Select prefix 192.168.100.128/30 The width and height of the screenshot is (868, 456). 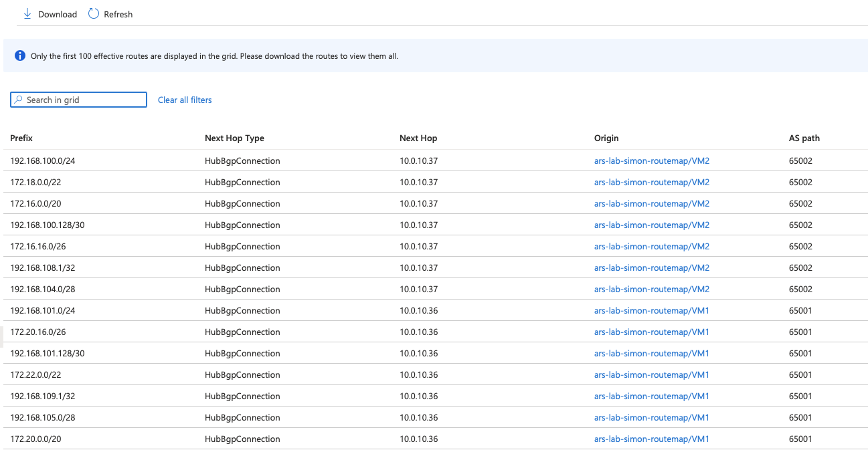click(x=48, y=225)
